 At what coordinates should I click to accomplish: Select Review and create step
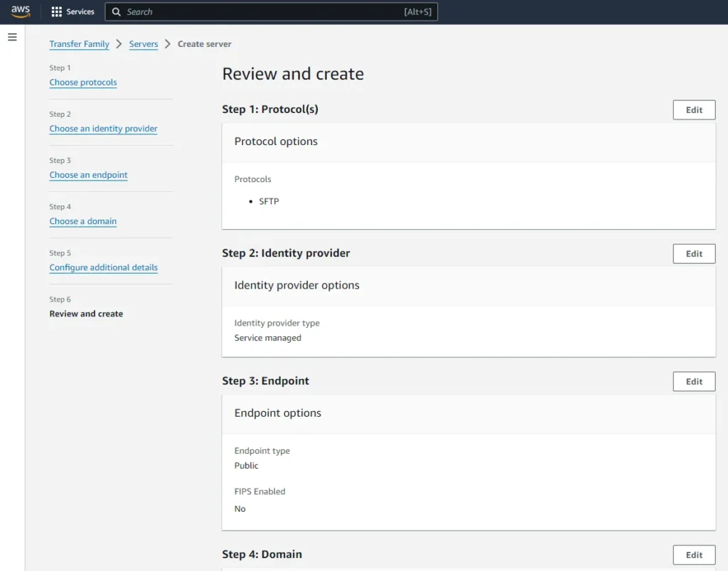86,314
